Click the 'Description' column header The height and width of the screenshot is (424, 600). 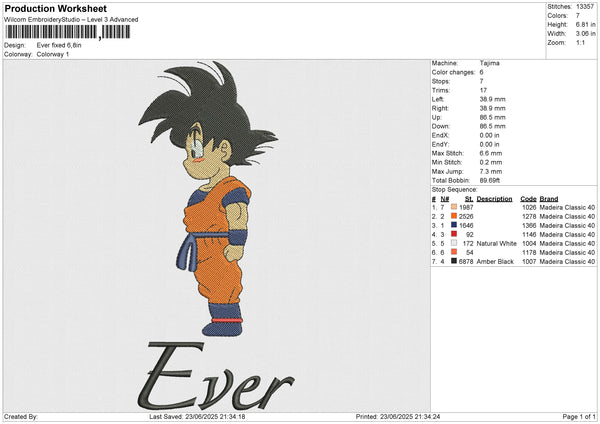494,199
